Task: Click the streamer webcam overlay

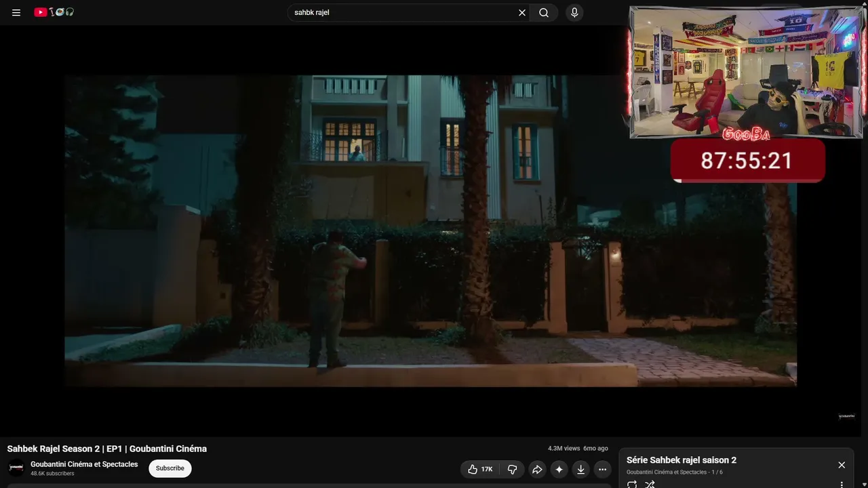Action: pos(747,72)
